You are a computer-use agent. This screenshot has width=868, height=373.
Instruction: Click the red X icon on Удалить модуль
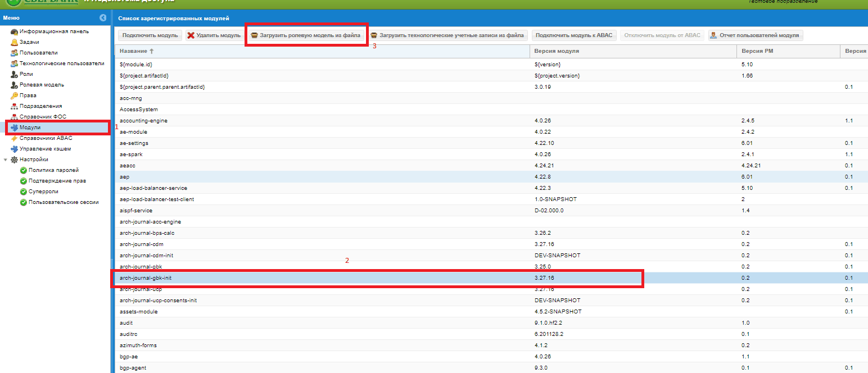(191, 35)
